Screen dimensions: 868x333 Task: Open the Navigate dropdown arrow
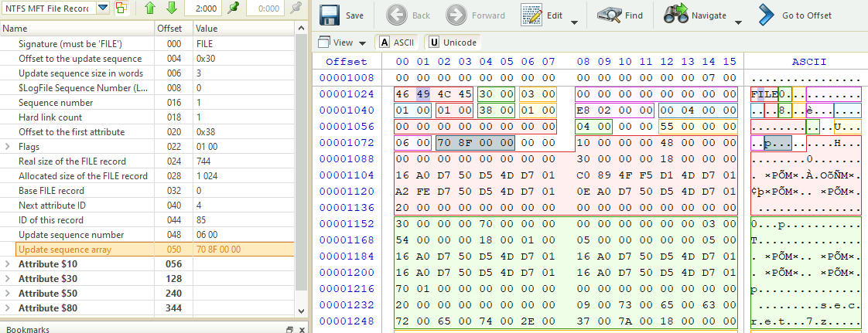[738, 22]
